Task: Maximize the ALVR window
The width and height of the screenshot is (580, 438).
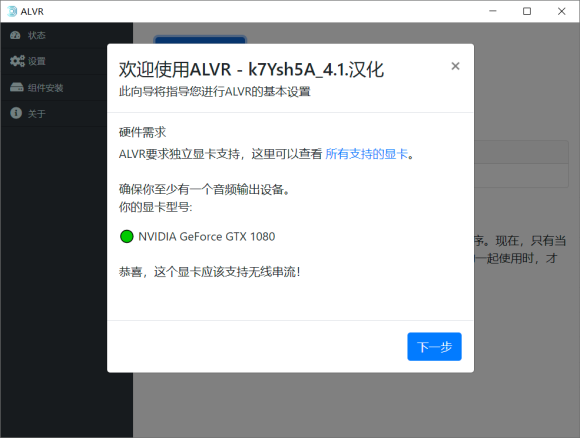Action: pyautogui.click(x=527, y=11)
